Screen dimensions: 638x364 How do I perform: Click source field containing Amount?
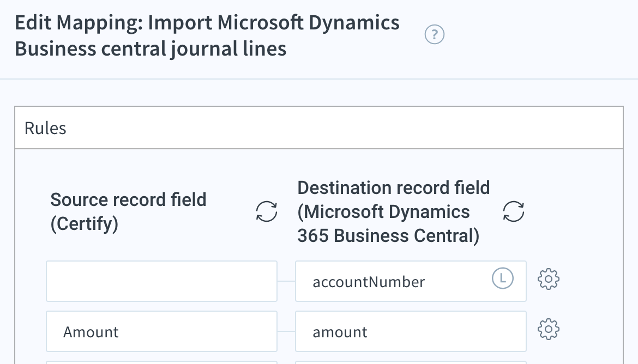click(x=161, y=331)
